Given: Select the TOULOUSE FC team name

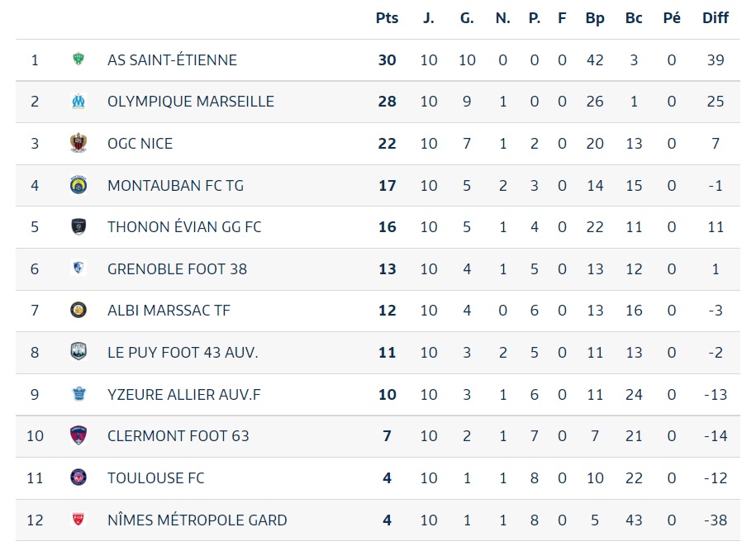Looking at the screenshot, I should coord(155,477).
